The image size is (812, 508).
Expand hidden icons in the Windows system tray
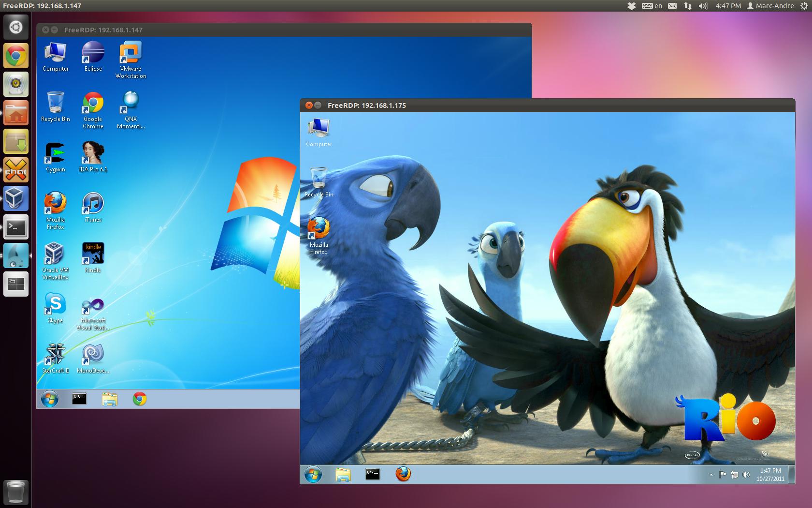pyautogui.click(x=710, y=474)
